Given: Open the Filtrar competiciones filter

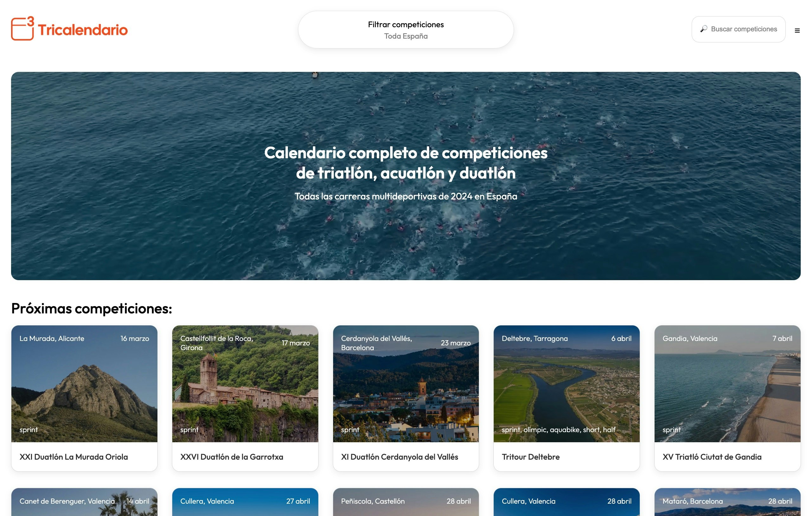Looking at the screenshot, I should click(x=406, y=30).
